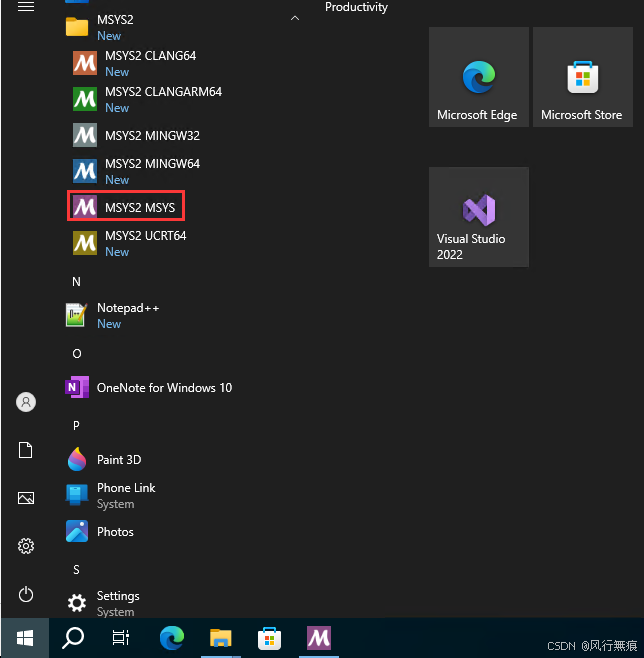Jump to letter O section header
The width and height of the screenshot is (644, 658).
[77, 354]
